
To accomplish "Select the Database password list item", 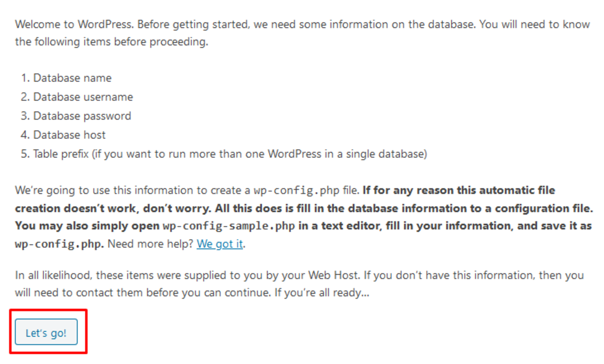I will 81,116.
